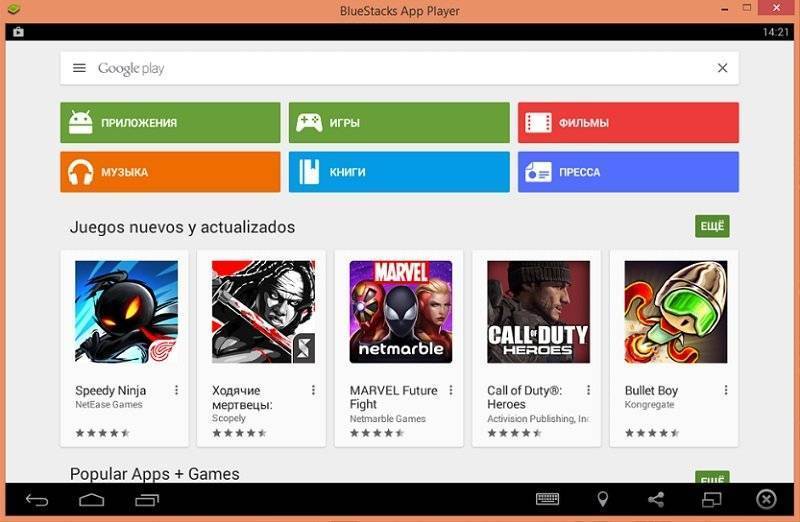Click the Activision Publishing developer name
This screenshot has width=800, height=522.
pos(538,418)
